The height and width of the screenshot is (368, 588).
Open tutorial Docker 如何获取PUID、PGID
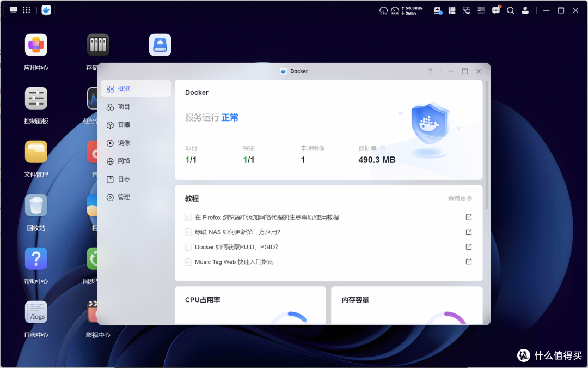coord(236,247)
